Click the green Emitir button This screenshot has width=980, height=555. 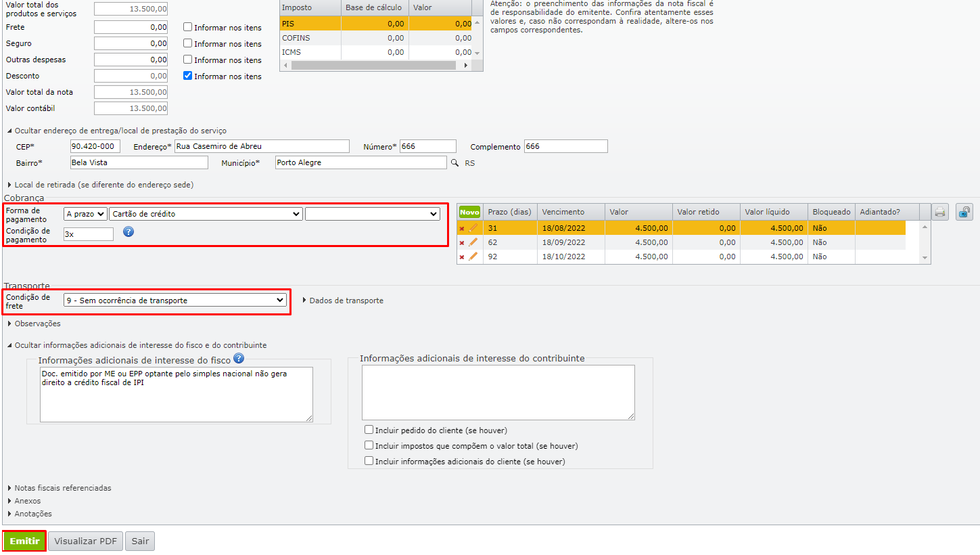pos(24,541)
